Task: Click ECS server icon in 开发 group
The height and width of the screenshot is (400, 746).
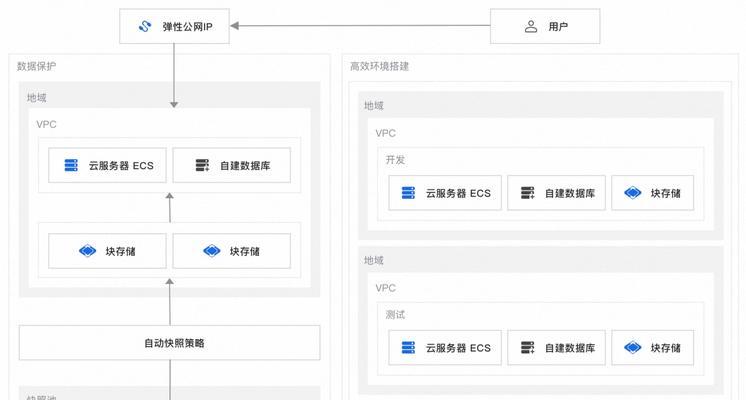Action: click(x=408, y=193)
